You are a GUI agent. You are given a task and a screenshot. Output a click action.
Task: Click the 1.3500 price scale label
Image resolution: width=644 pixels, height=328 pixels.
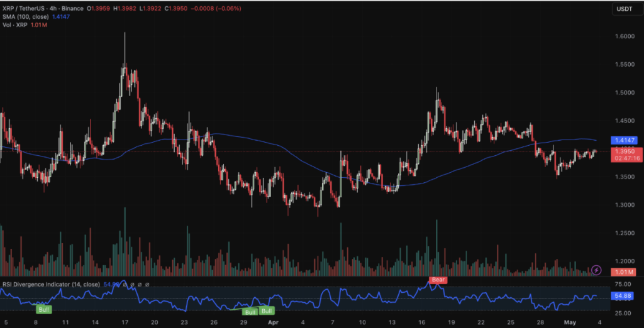pyautogui.click(x=625, y=177)
